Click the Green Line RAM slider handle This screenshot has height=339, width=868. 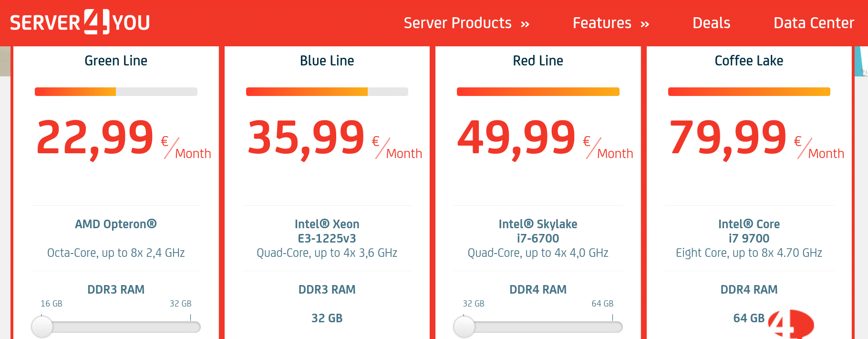[x=42, y=327]
